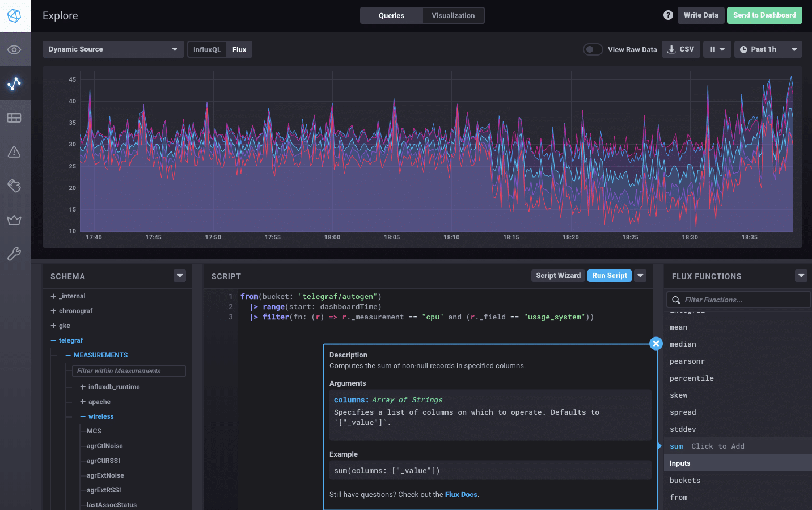Image resolution: width=812 pixels, height=510 pixels.
Task: Open the Status eye icon in sidebar
Action: (14, 50)
